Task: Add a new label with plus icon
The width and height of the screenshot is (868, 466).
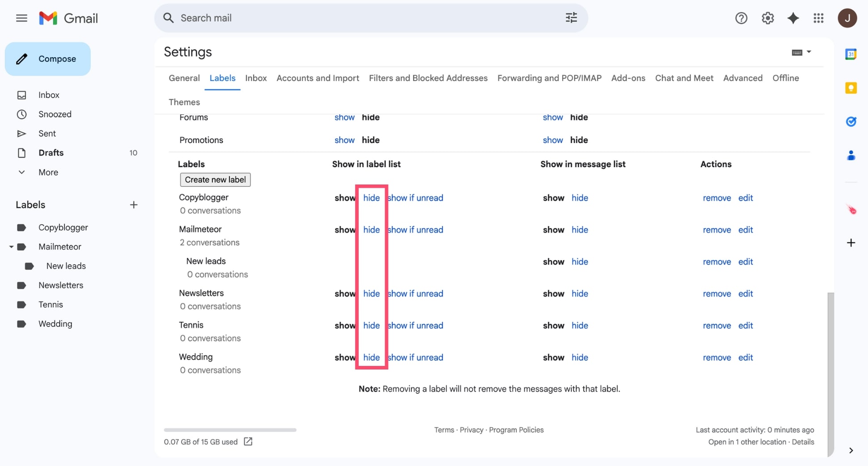Action: point(133,205)
